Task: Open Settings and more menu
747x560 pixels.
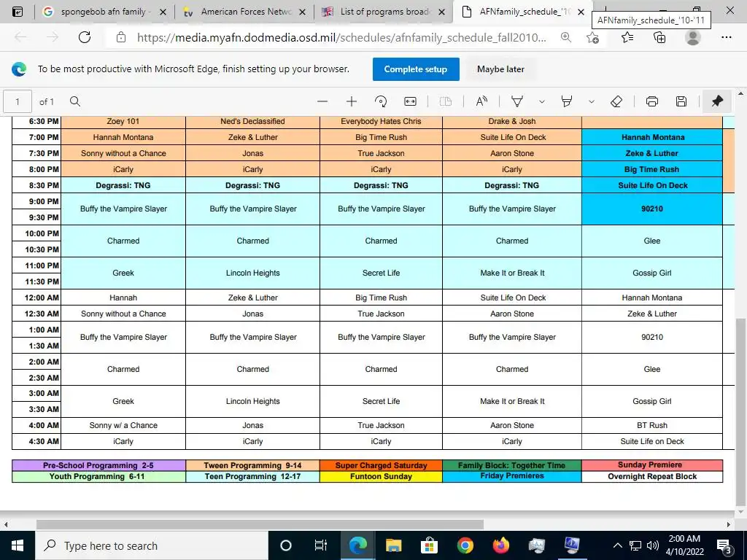Action: click(726, 37)
